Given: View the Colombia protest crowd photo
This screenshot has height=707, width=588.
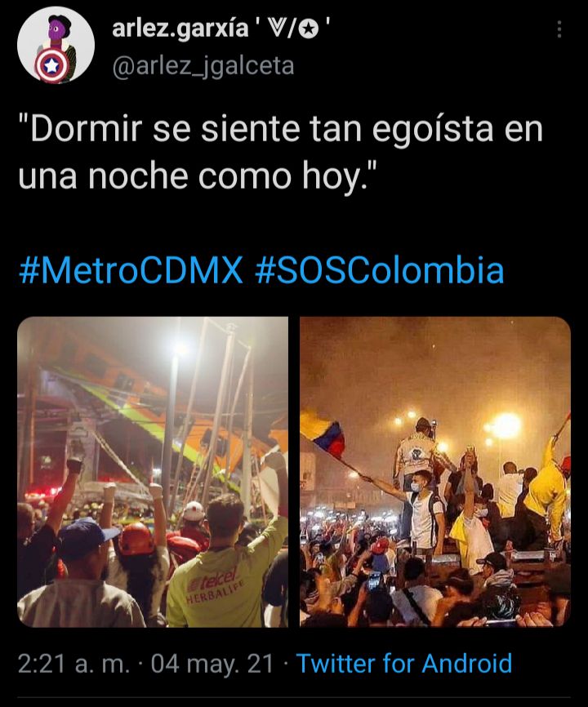Looking at the screenshot, I should click(435, 472).
